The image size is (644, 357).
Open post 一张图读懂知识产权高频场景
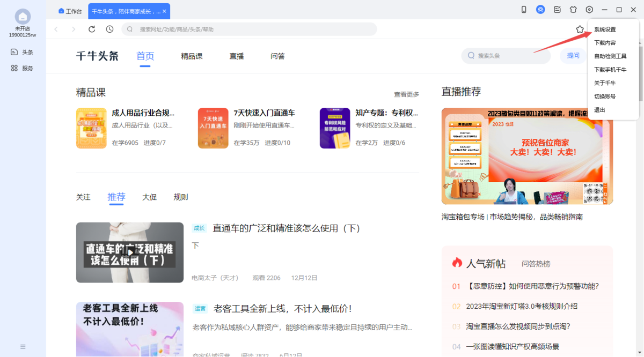(513, 347)
